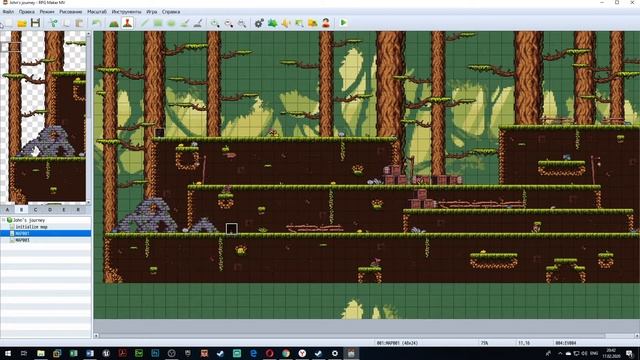Screen dimensions: 640x360
Task: Click the 001:MAP001 (48x24) status text
Action: pos(397,343)
